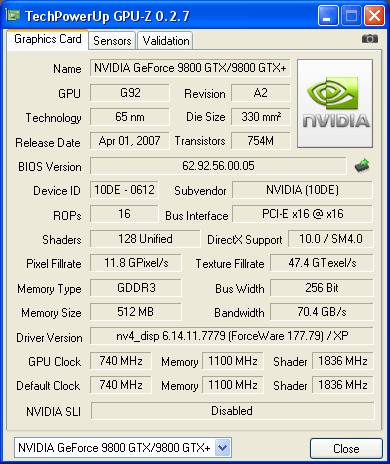Click the GPU Clock value 740 MHz

[x=121, y=361]
